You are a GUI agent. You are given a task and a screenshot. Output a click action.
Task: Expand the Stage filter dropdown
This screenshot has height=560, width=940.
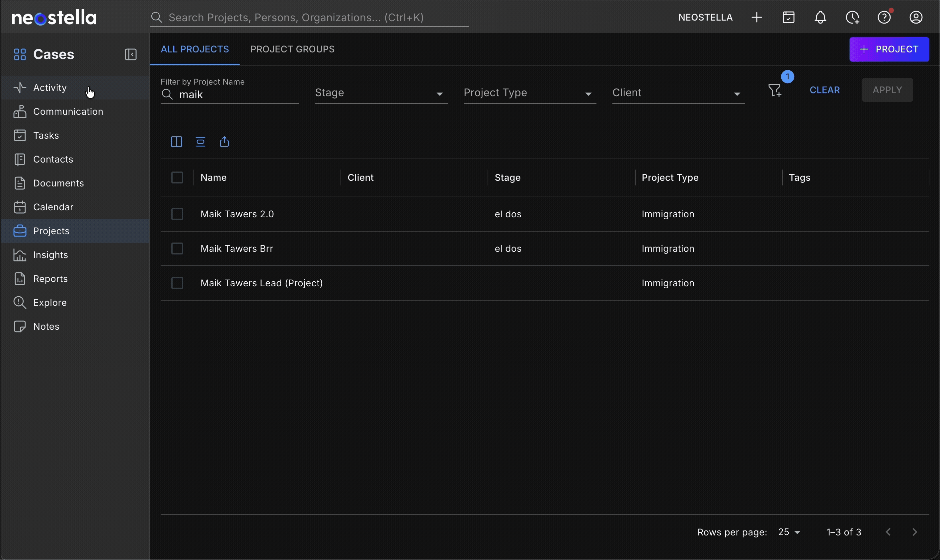tap(381, 93)
